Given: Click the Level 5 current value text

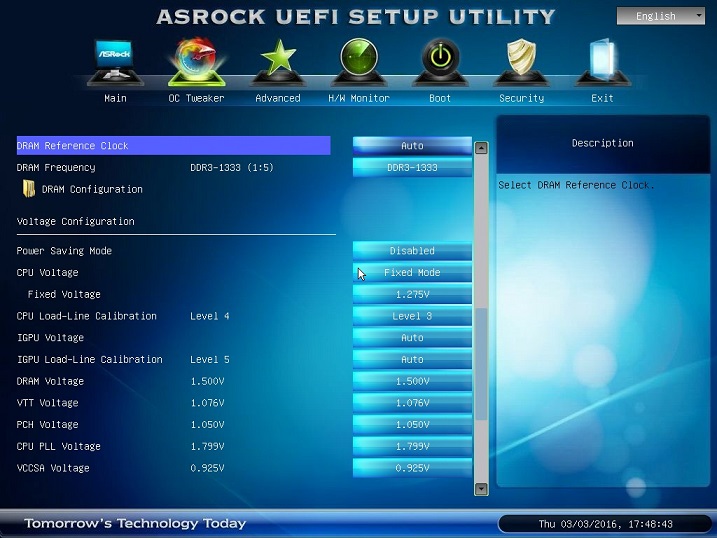Looking at the screenshot, I should tap(209, 359).
